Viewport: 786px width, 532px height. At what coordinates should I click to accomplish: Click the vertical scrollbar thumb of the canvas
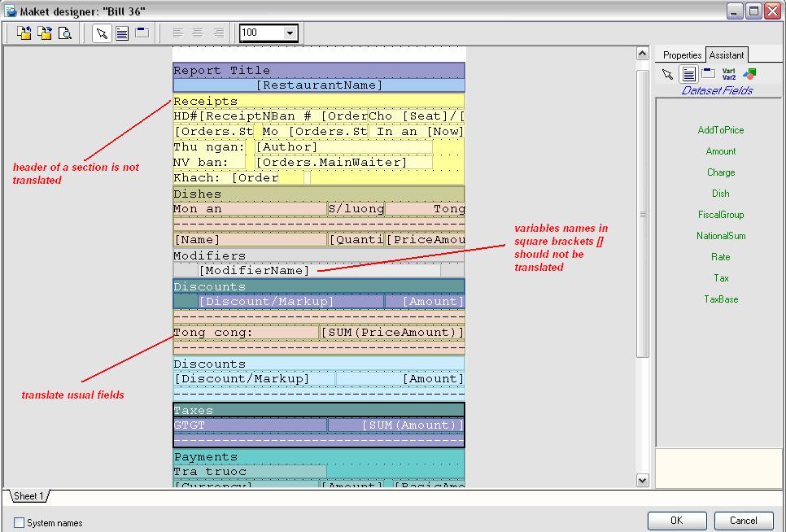pyautogui.click(x=642, y=214)
